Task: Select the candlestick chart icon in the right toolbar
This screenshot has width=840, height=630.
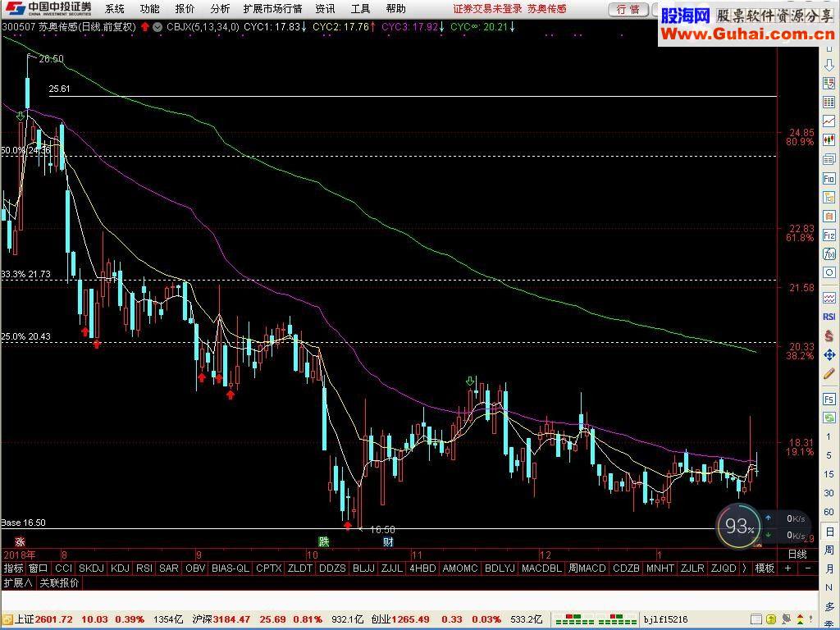Action: [829, 139]
